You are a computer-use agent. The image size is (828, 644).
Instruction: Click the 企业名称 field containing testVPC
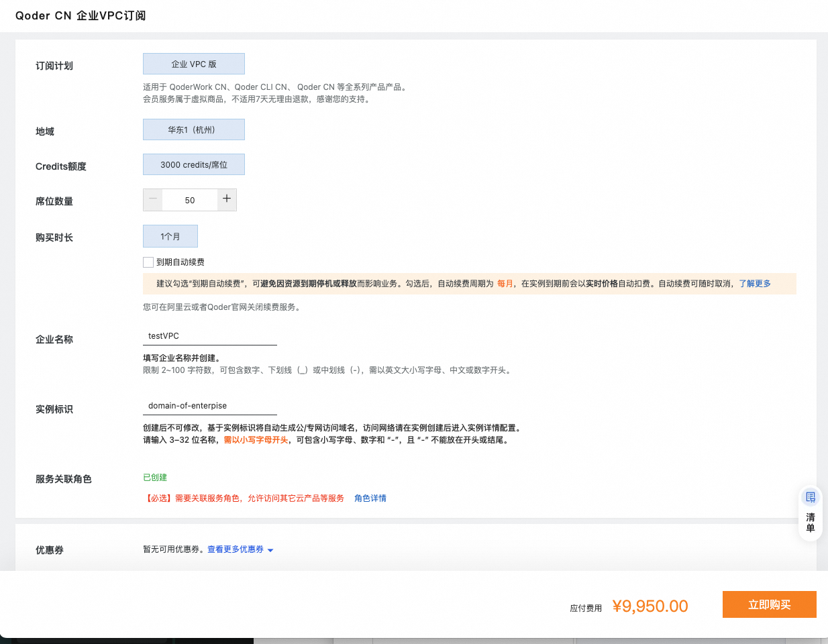[x=210, y=336]
